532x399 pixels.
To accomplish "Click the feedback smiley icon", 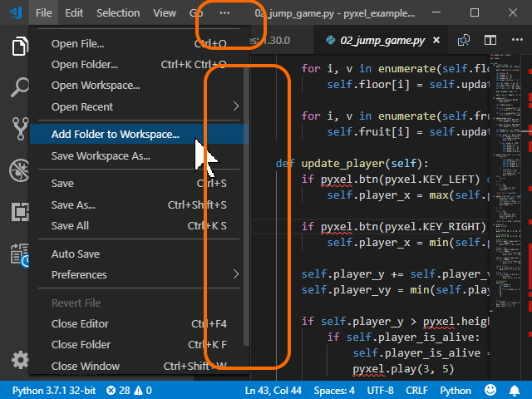I will click(490, 390).
